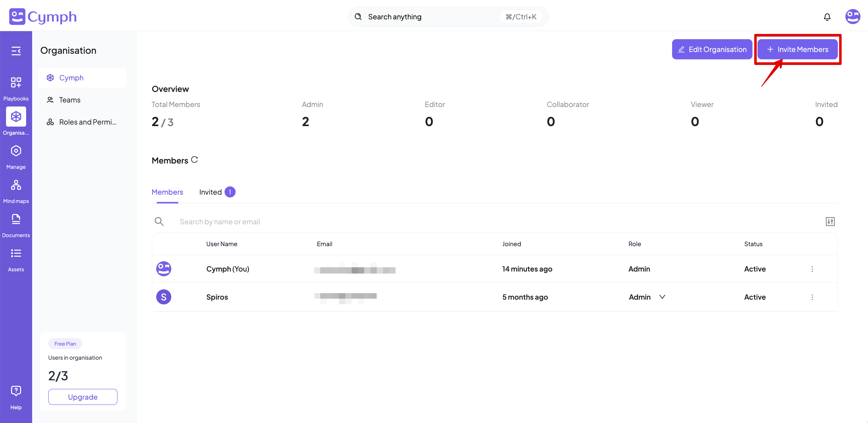The image size is (868, 423).
Task: Expand the role dropdown for Spiros
Action: coord(662,297)
